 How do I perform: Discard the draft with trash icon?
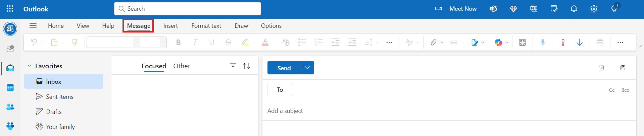(602, 68)
